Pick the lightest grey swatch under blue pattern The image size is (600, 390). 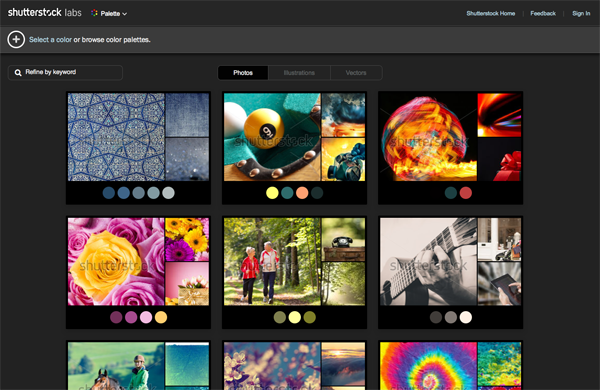point(168,193)
